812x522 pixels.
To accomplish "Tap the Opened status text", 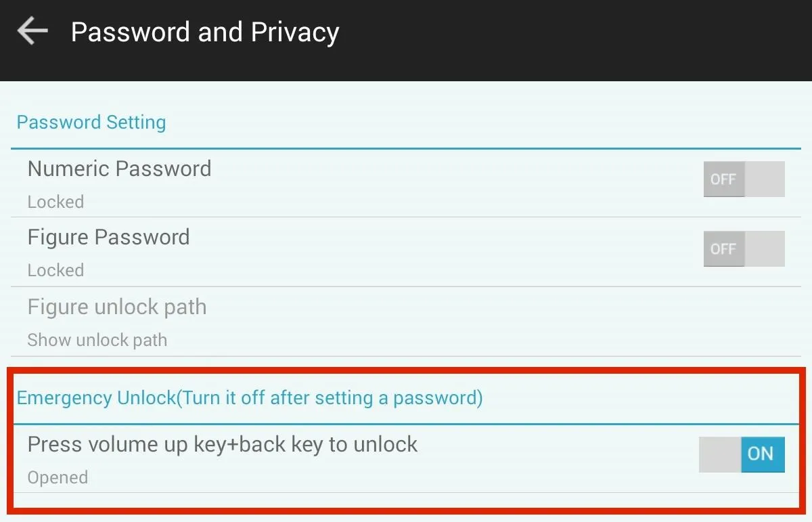I will (58, 477).
